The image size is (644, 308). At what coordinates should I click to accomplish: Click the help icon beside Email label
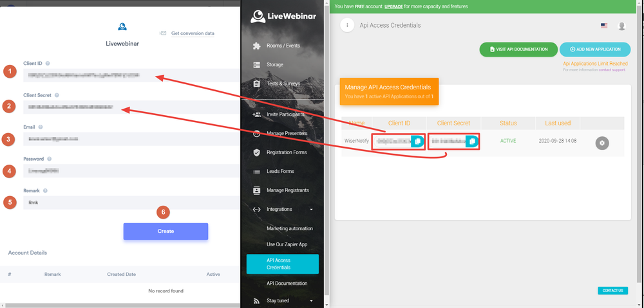40,127
